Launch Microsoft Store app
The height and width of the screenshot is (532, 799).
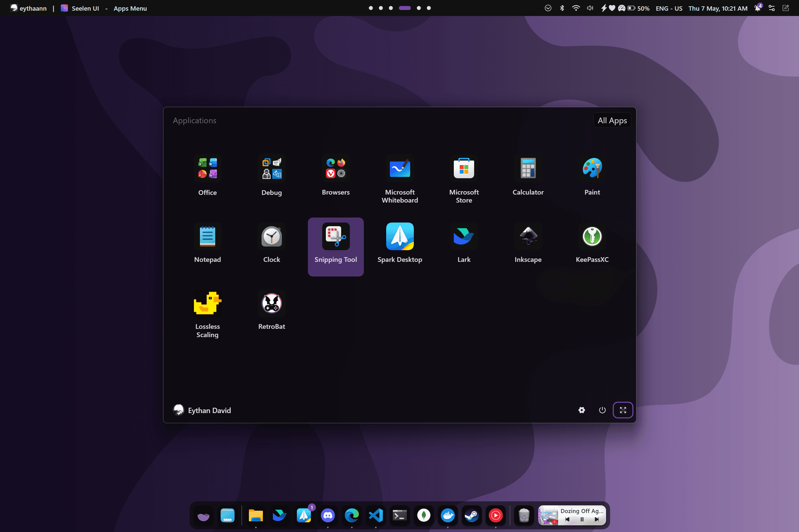pos(464,179)
